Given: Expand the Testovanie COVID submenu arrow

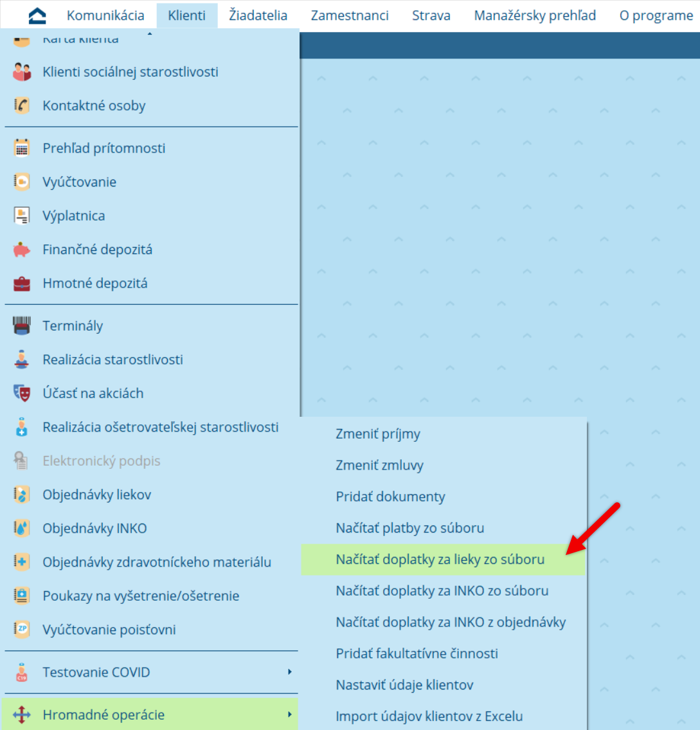Looking at the screenshot, I should point(289,672).
